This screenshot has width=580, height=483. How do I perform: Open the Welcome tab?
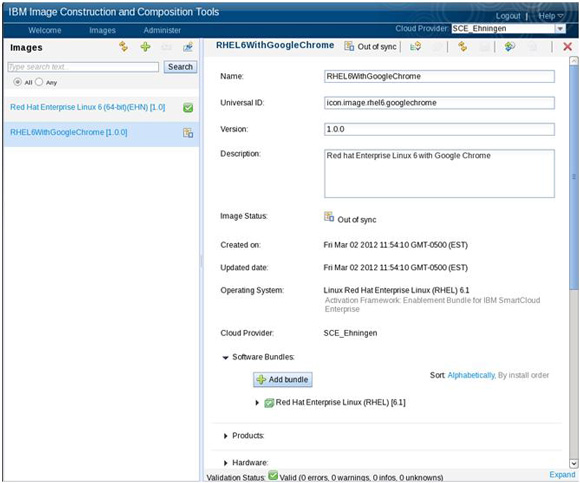click(x=45, y=30)
